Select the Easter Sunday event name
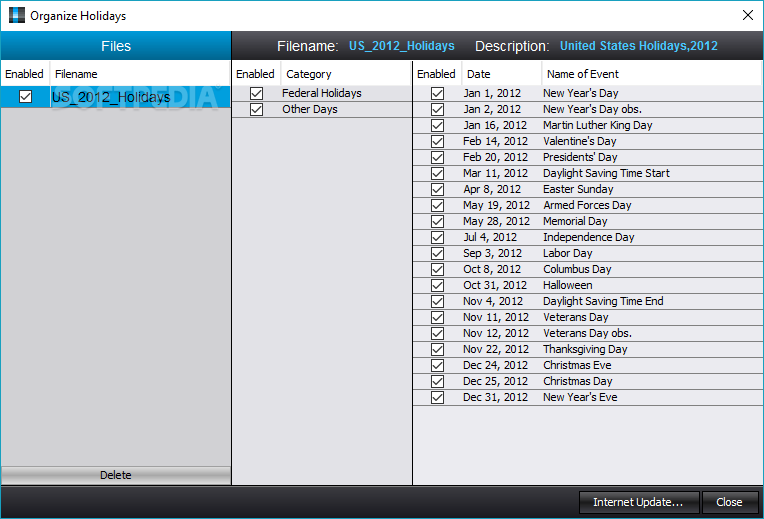Viewport: 764px width, 519px height. pos(578,189)
